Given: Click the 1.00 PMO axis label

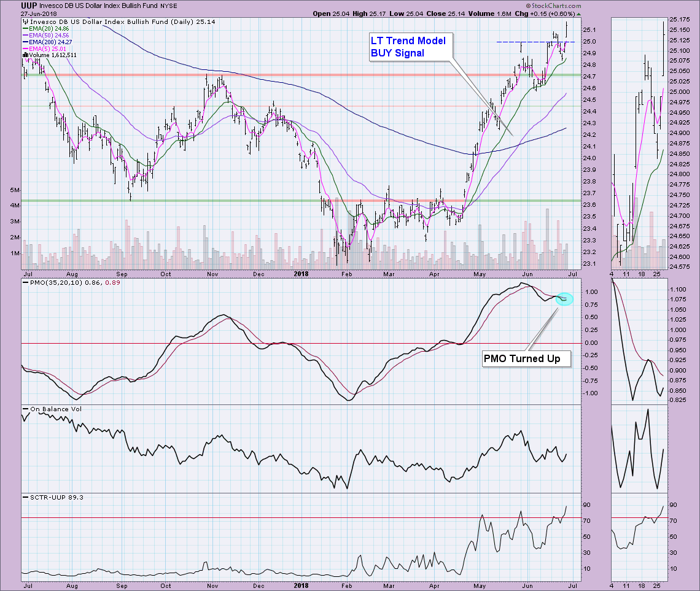Looking at the screenshot, I should tap(591, 292).
